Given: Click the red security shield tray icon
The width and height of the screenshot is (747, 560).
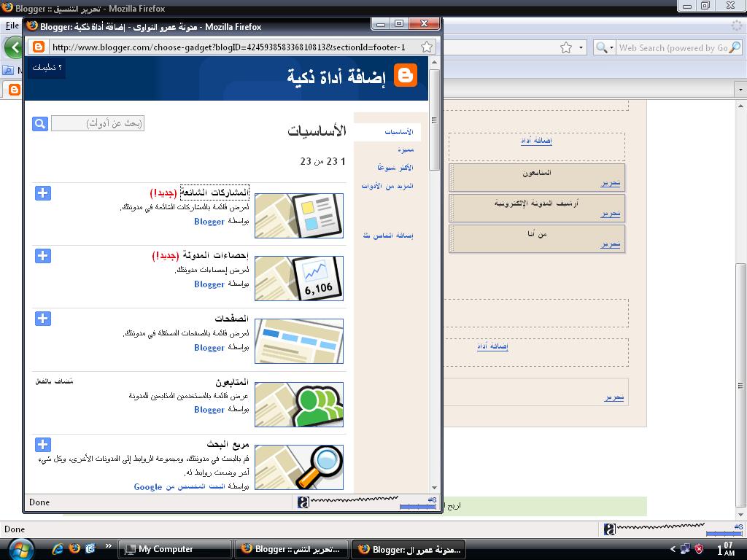Looking at the screenshot, I should 699,549.
